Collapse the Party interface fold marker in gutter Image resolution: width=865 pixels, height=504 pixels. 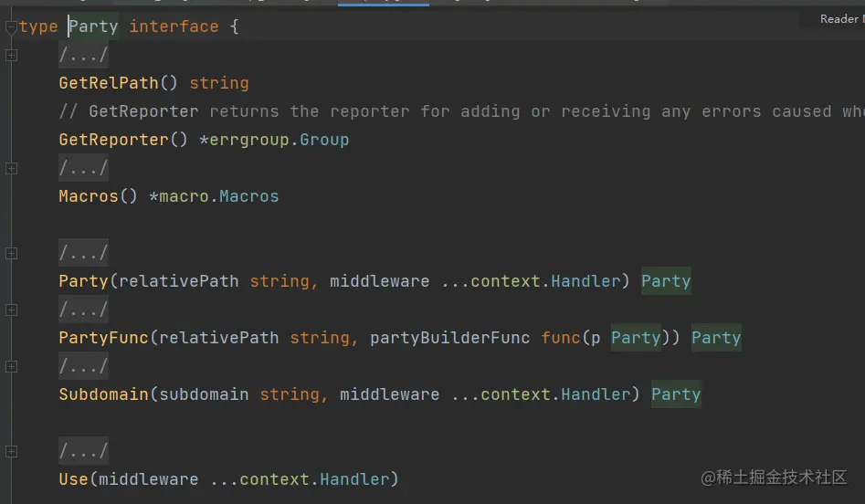click(x=11, y=27)
